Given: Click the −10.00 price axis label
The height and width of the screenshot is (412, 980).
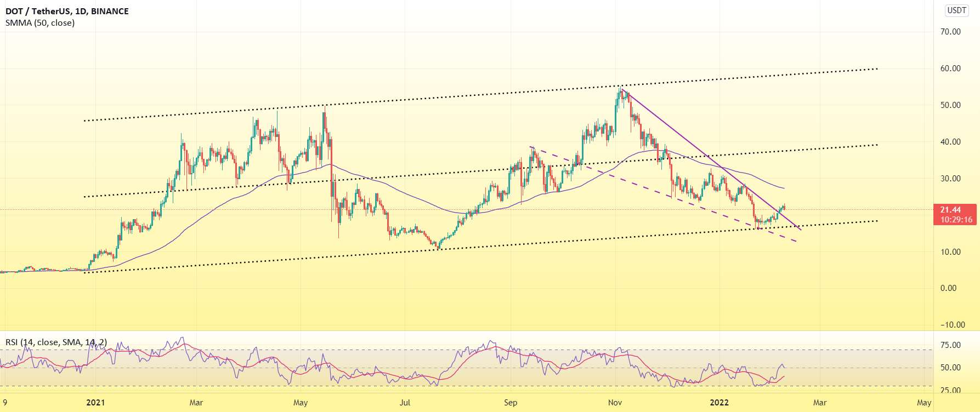Looking at the screenshot, I should [952, 325].
